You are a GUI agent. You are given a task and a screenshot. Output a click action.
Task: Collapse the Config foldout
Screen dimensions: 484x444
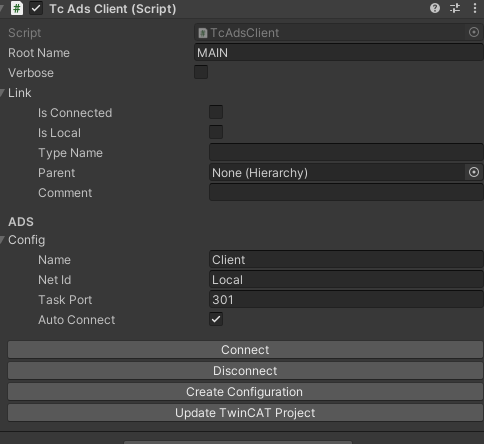3,240
